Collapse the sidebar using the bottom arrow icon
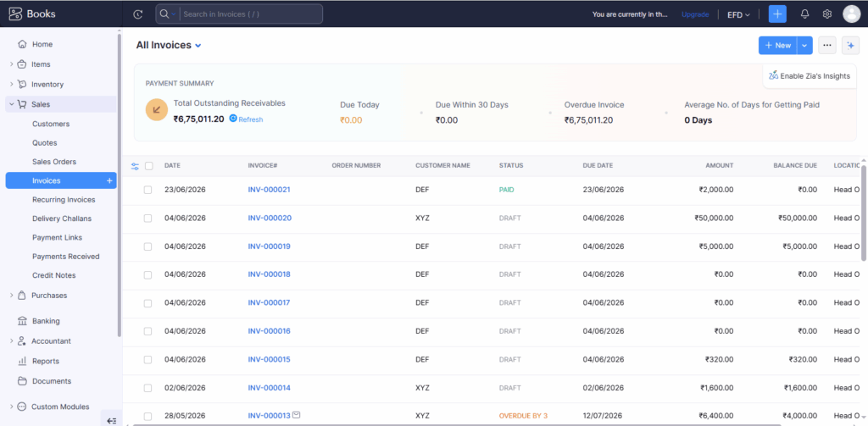This screenshot has height=426, width=868. tap(111, 421)
